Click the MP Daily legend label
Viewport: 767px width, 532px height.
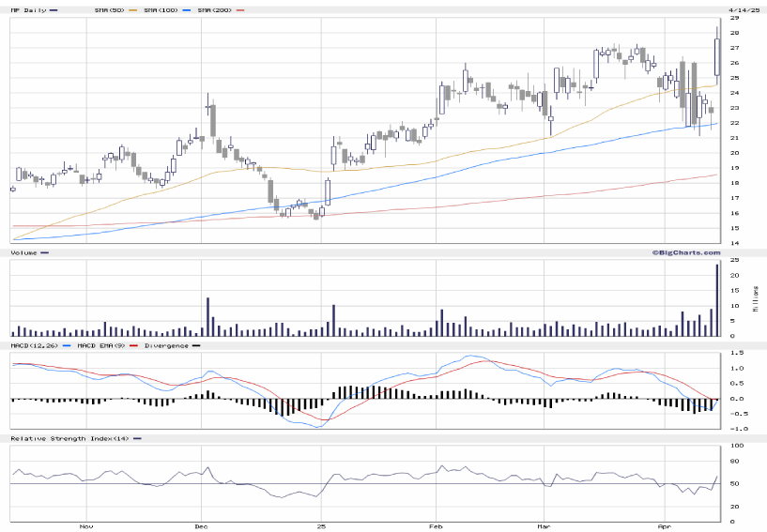[28, 9]
